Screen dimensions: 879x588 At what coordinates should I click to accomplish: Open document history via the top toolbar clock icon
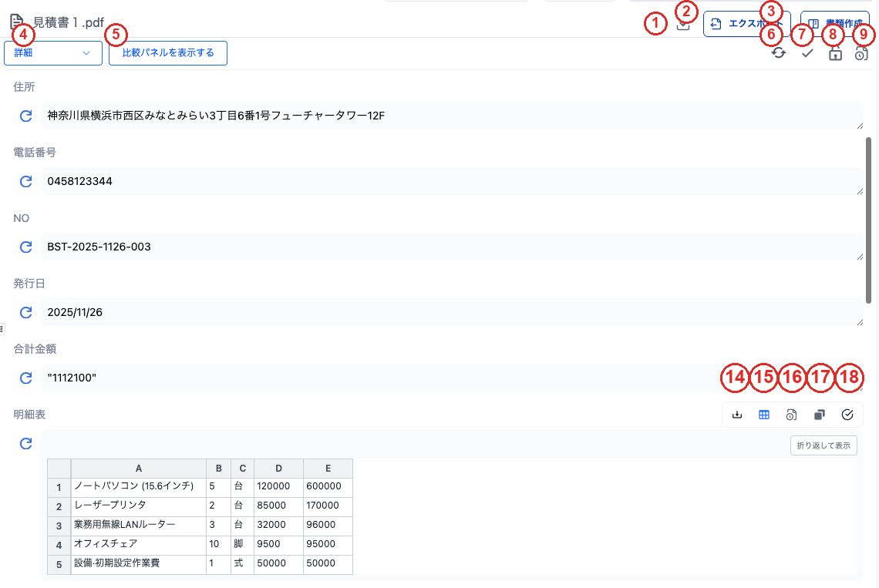(x=861, y=53)
